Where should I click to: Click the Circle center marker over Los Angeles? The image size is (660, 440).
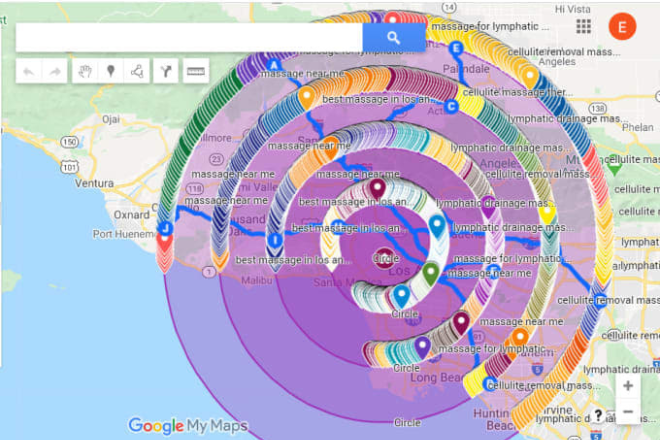385,257
